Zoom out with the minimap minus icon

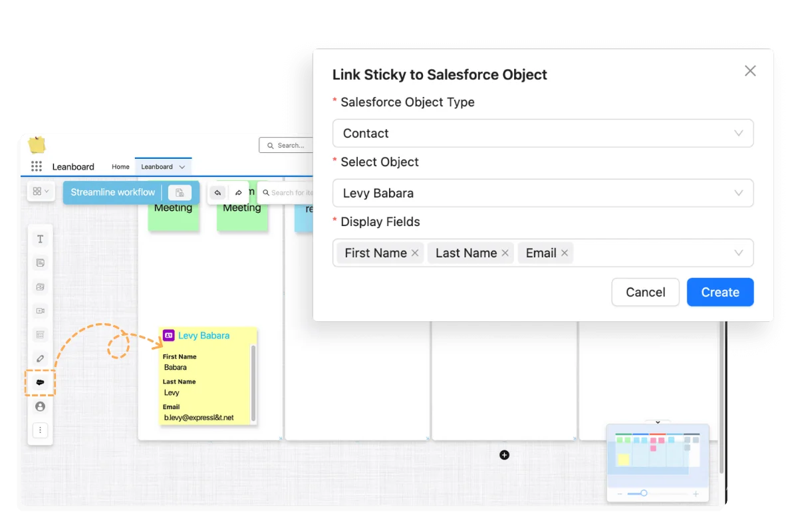pyautogui.click(x=620, y=493)
